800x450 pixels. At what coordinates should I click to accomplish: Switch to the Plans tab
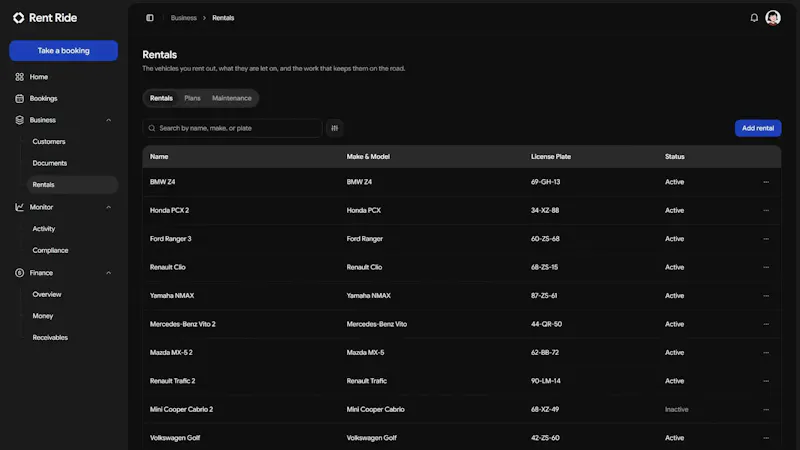192,98
